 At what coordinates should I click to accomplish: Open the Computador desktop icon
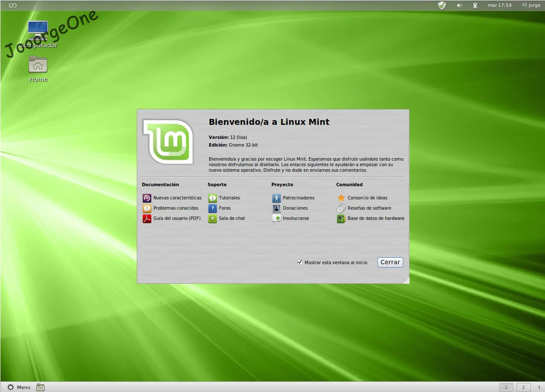[38, 30]
